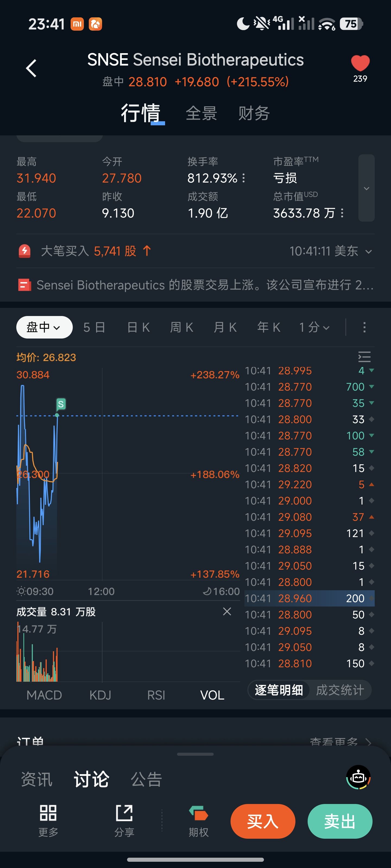Tap the trade list settings icon
This screenshot has height=868, width=391.
364,356
